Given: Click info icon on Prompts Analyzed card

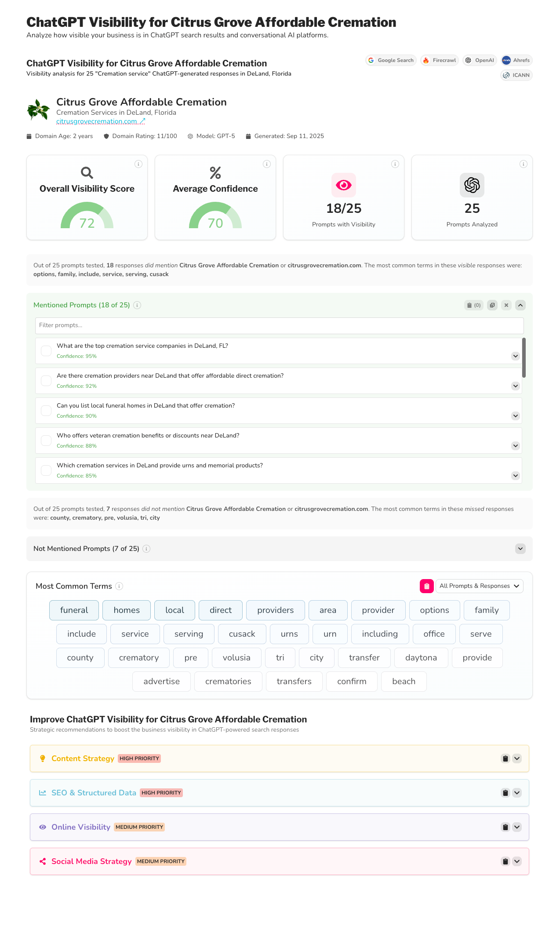Looking at the screenshot, I should [x=524, y=164].
